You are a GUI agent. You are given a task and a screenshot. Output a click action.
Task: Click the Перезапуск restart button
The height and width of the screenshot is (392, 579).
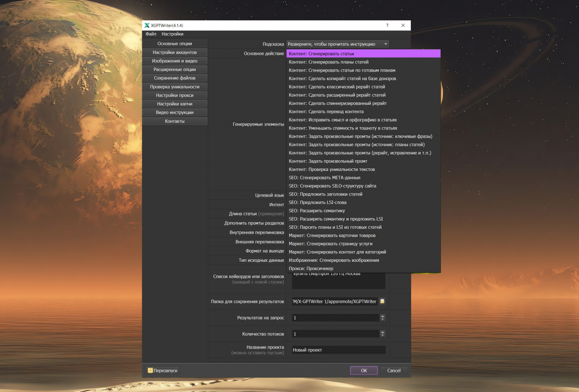(x=162, y=370)
